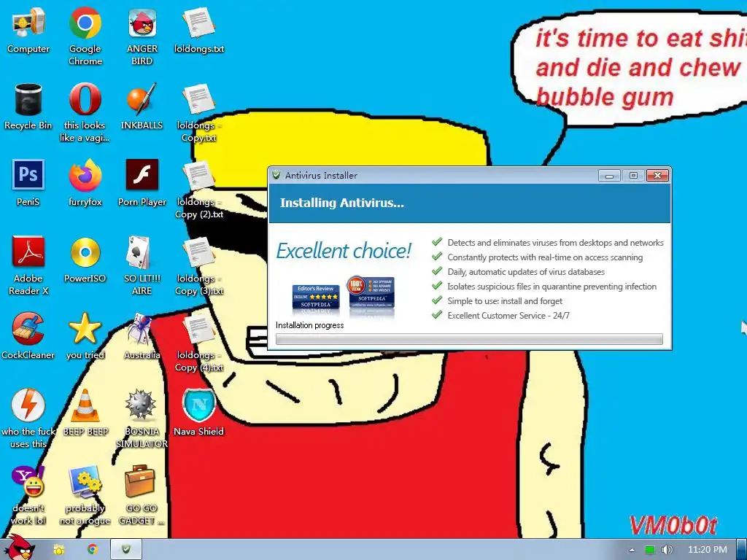Show hidden system tray icons arrow
The height and width of the screenshot is (560, 747).
[x=632, y=550]
